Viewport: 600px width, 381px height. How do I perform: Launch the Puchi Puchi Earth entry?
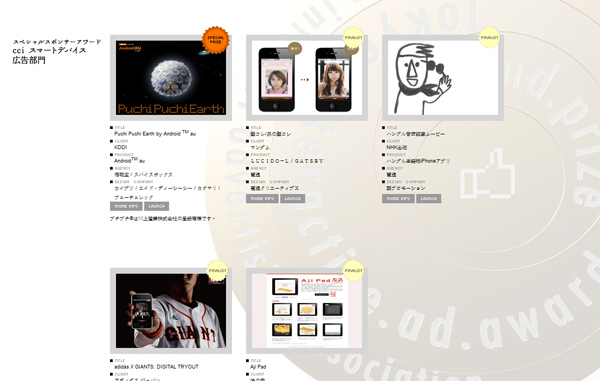point(157,206)
